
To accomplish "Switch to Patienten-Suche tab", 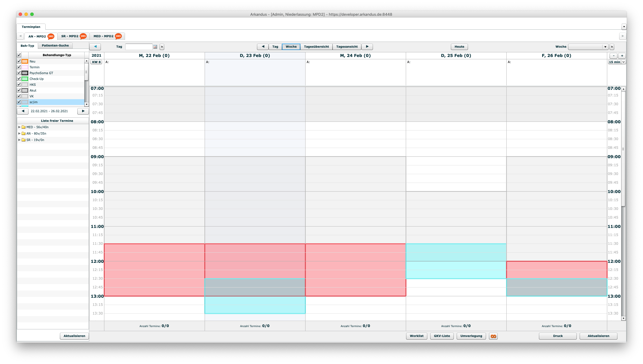I will pyautogui.click(x=55, y=46).
